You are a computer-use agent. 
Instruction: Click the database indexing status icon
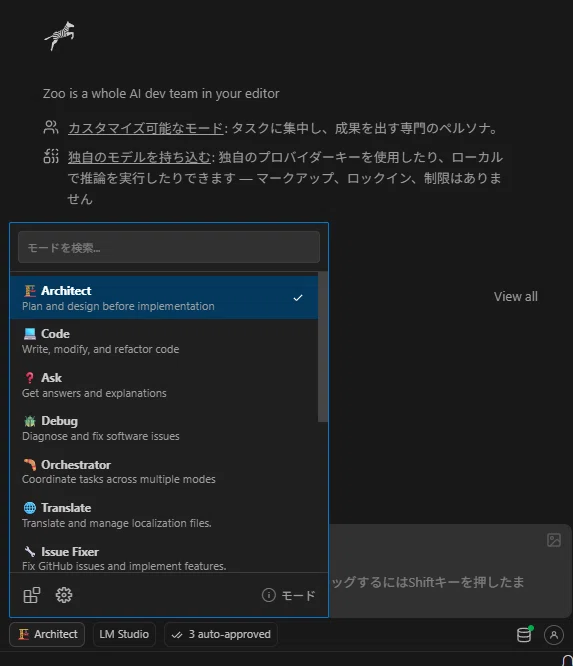pyautogui.click(x=524, y=635)
